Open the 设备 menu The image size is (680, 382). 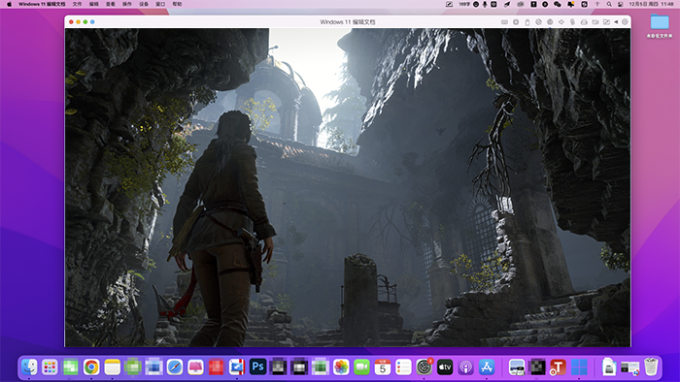144,4
